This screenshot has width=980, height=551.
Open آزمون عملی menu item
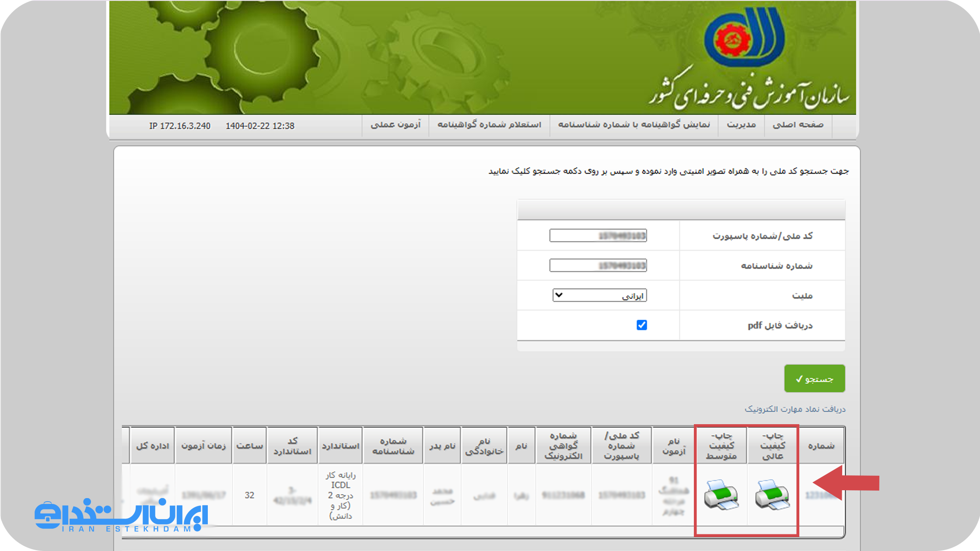point(395,125)
